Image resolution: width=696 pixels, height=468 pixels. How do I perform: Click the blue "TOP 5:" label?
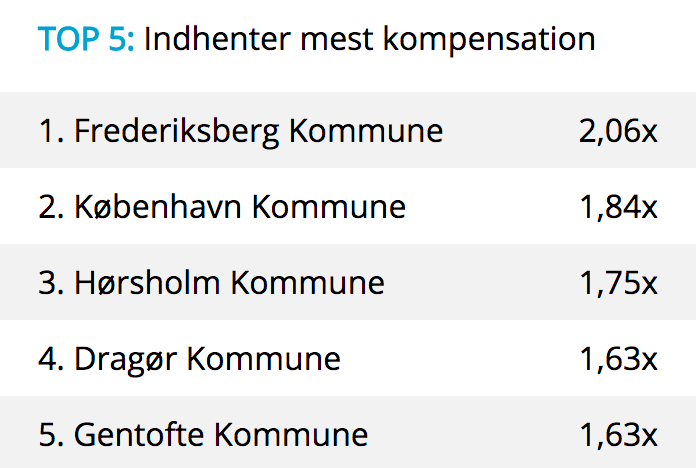pyautogui.click(x=87, y=40)
